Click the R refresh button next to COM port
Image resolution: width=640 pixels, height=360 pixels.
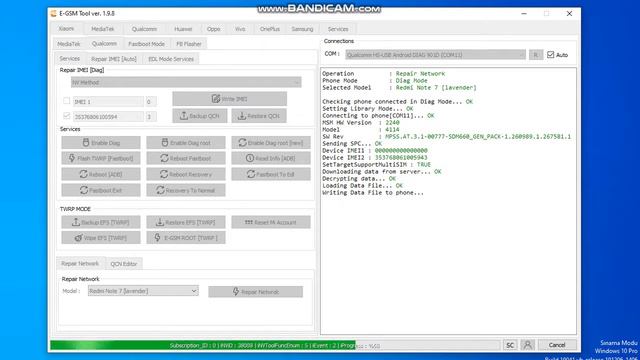[x=536, y=55]
